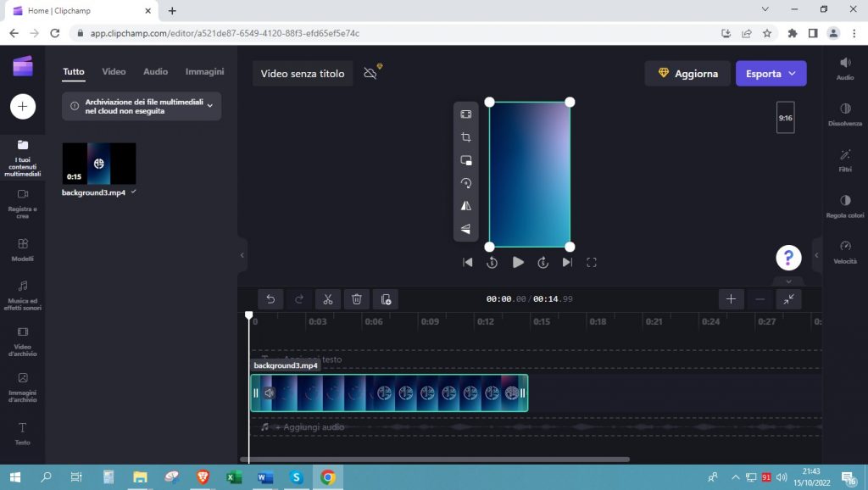Flip the clip horizontally
The width and height of the screenshot is (868, 490).
click(x=465, y=205)
